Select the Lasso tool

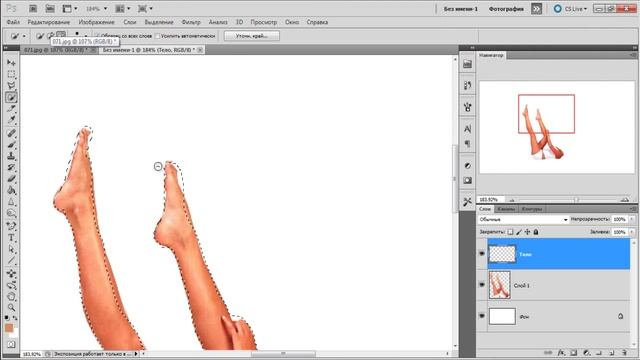pyautogui.click(x=11, y=86)
